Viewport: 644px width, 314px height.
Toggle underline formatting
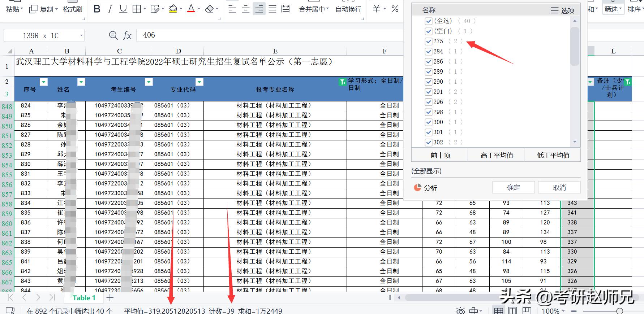(x=123, y=9)
